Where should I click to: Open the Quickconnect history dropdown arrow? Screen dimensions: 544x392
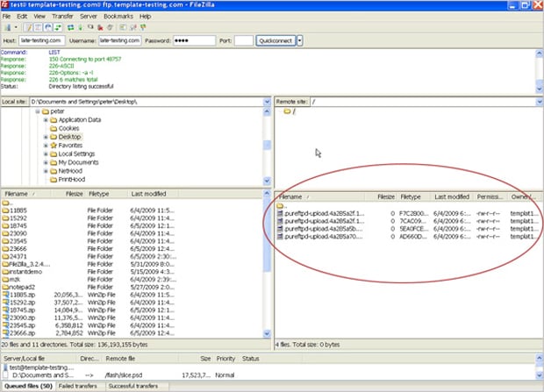coord(300,40)
